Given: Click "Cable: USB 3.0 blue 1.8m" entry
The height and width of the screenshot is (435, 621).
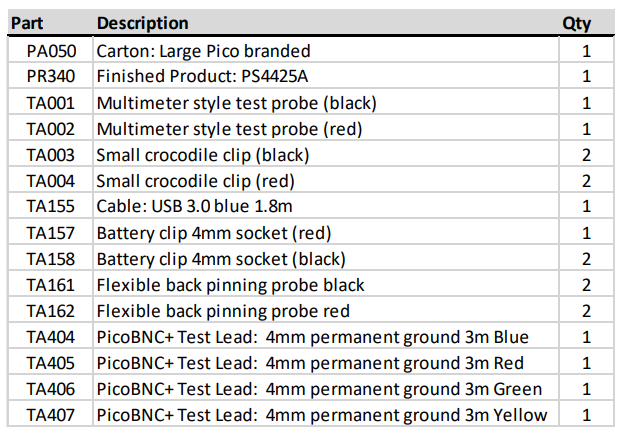Looking at the screenshot, I should (x=196, y=207).
